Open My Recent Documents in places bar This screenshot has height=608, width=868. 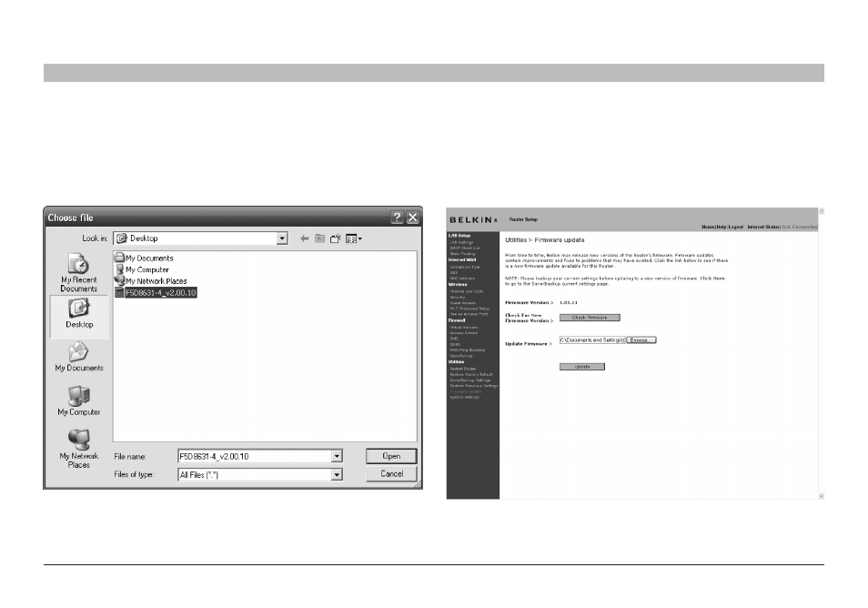tap(78, 272)
